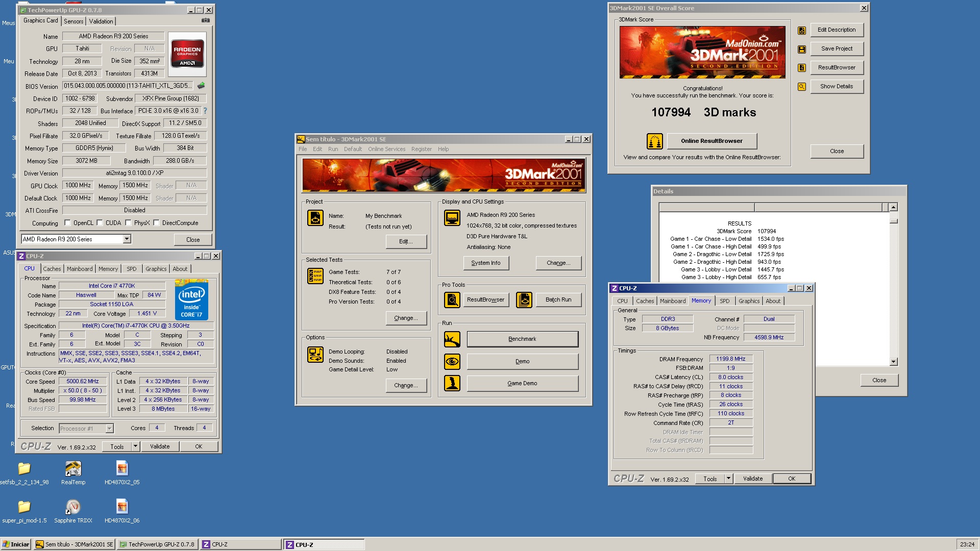Click the Game Demo joystick icon
Viewport: 980px width, 551px height.
452,383
